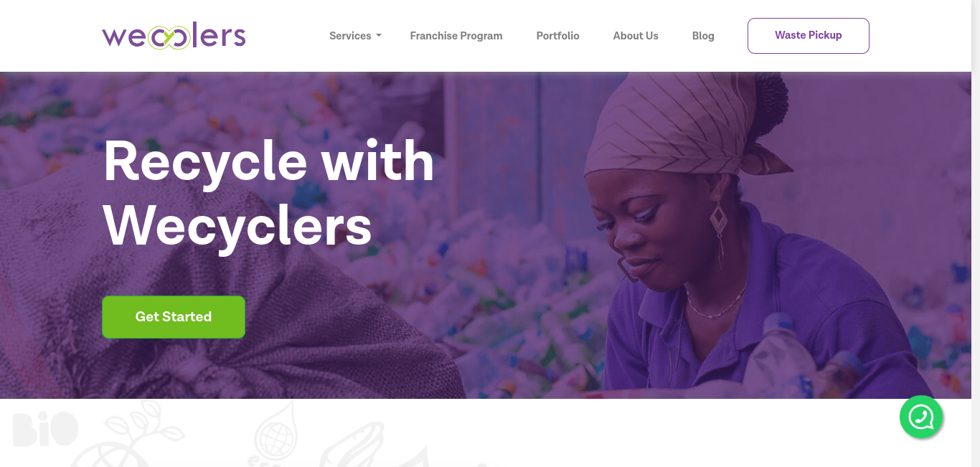Open the Portfolio page
Screen dimensions: 980x467
click(x=557, y=36)
